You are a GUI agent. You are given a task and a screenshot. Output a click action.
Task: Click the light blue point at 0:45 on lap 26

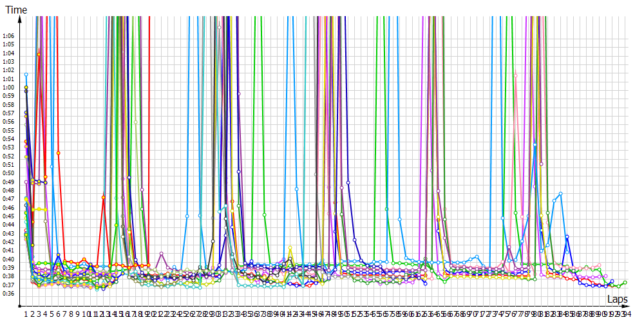(x=187, y=216)
